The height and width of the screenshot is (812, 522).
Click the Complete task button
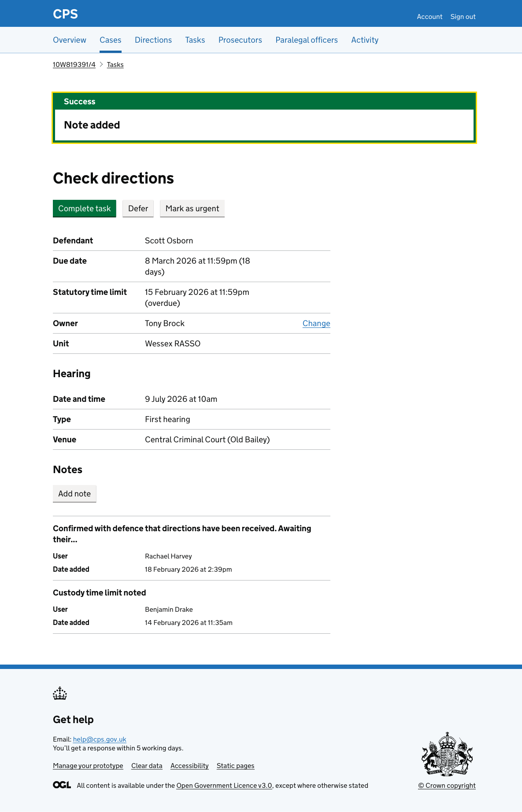[x=85, y=209]
